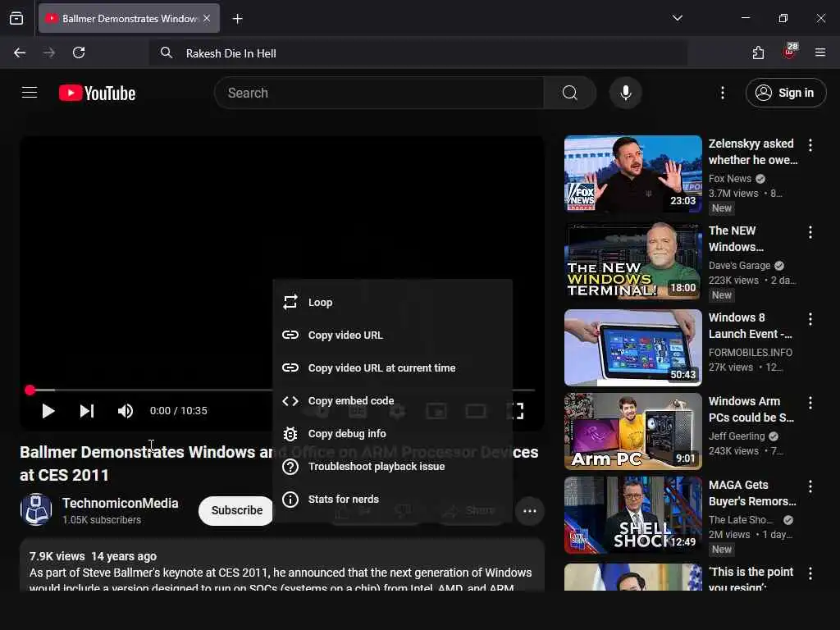
Task: Open options menu for Windows 8 Launch video
Action: (x=810, y=319)
